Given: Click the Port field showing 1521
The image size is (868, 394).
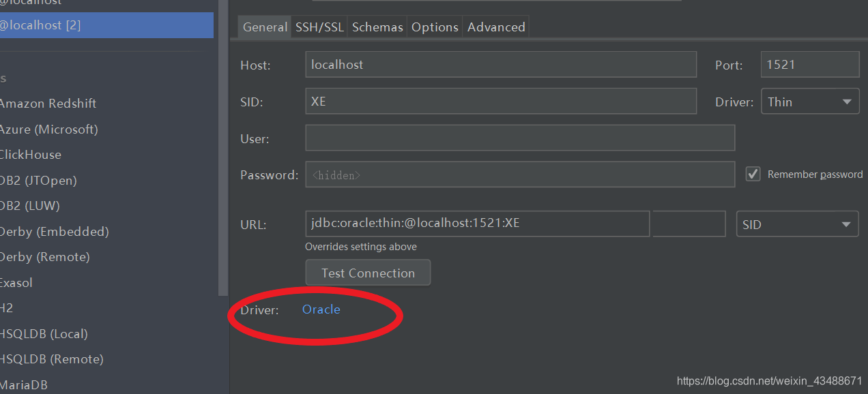Looking at the screenshot, I should [810, 65].
